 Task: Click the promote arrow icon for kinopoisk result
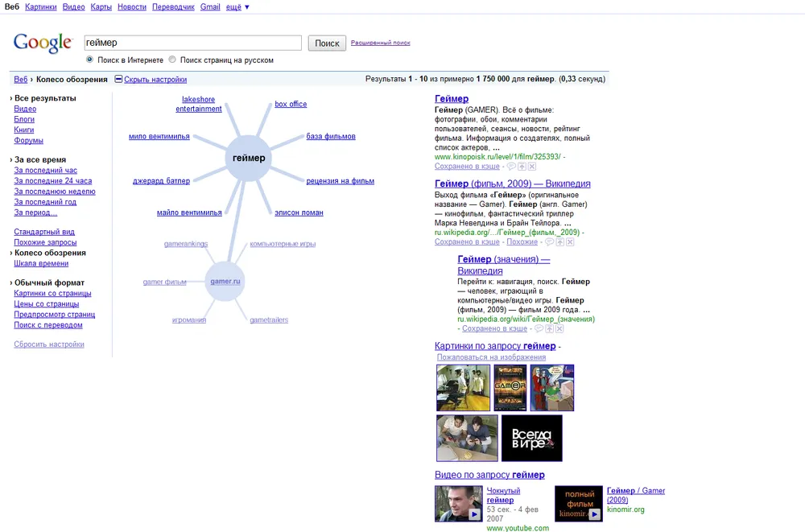tap(522, 167)
